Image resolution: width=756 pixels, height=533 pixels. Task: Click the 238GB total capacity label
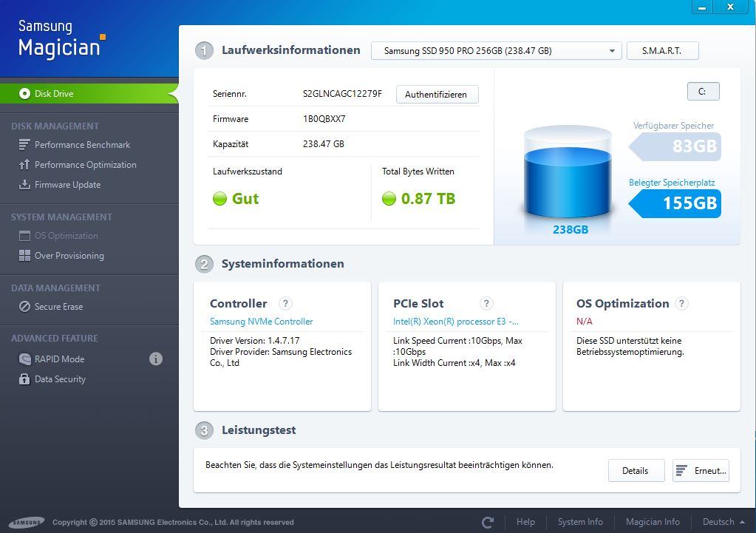tap(571, 230)
